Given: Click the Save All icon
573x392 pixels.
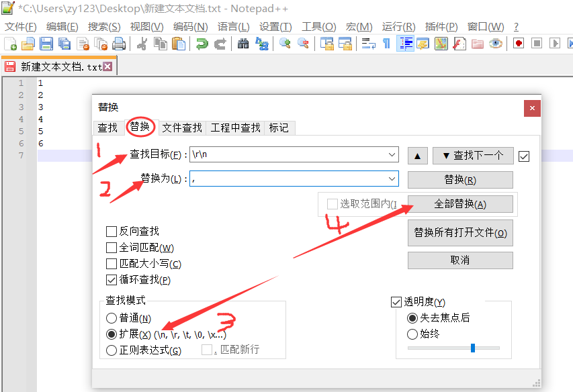Looking at the screenshot, I should tap(64, 44).
